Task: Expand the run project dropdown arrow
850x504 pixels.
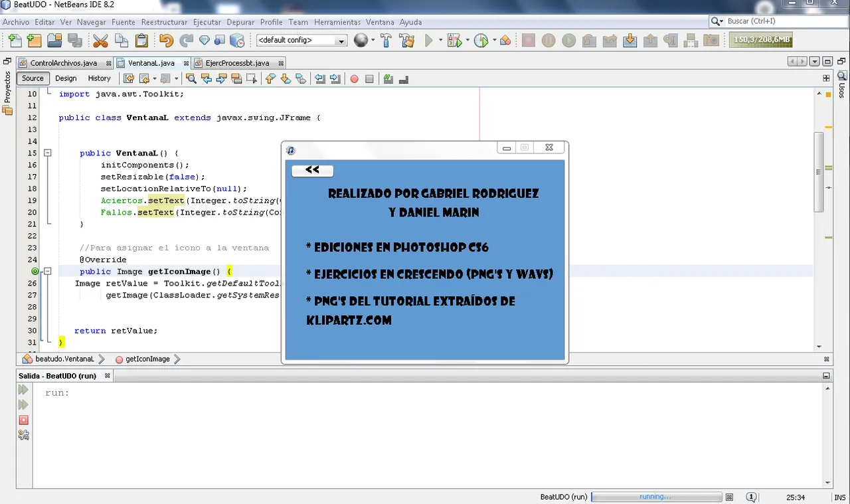Action: 440,41
